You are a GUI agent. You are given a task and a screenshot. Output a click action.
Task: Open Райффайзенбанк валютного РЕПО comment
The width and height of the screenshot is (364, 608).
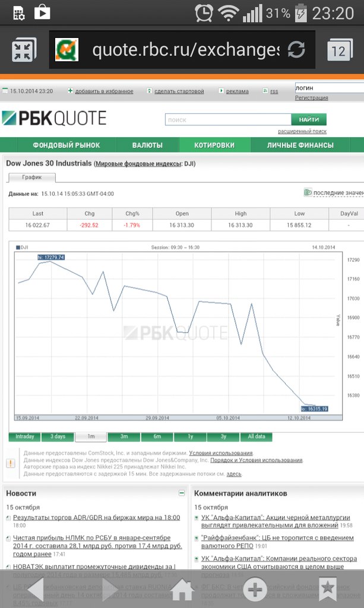coord(277,541)
